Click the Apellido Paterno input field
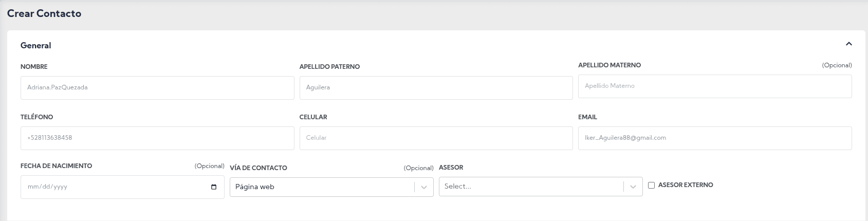868x221 pixels. click(x=436, y=88)
